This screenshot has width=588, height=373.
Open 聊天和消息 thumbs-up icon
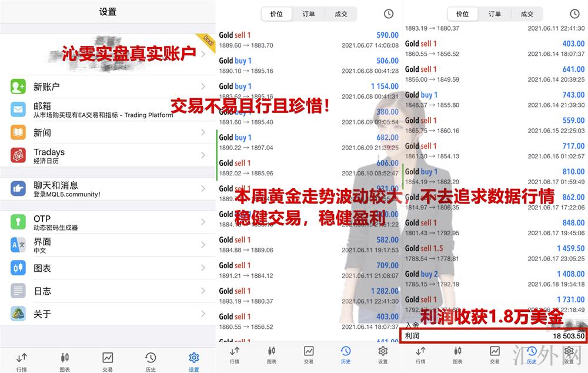[18, 189]
